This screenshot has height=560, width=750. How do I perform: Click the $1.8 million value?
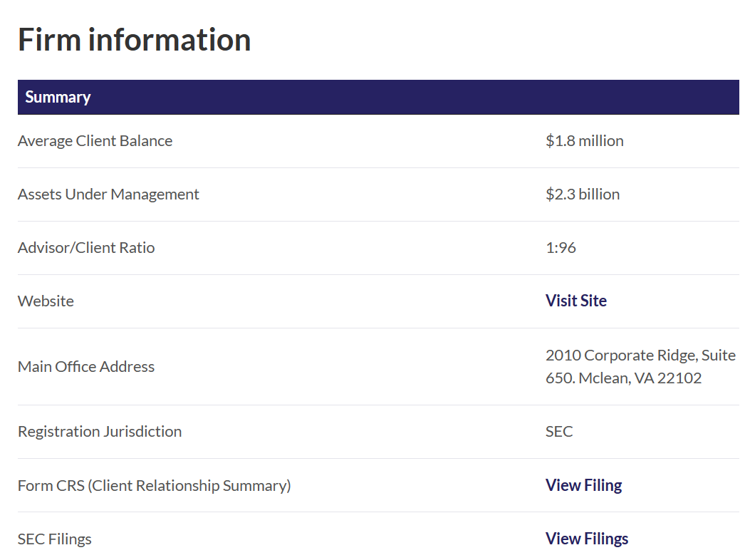tap(584, 141)
